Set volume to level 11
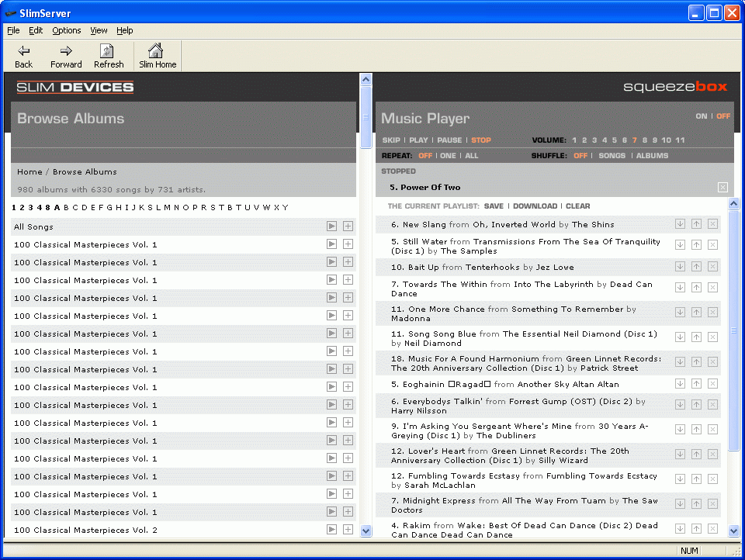The image size is (745, 560). click(680, 140)
